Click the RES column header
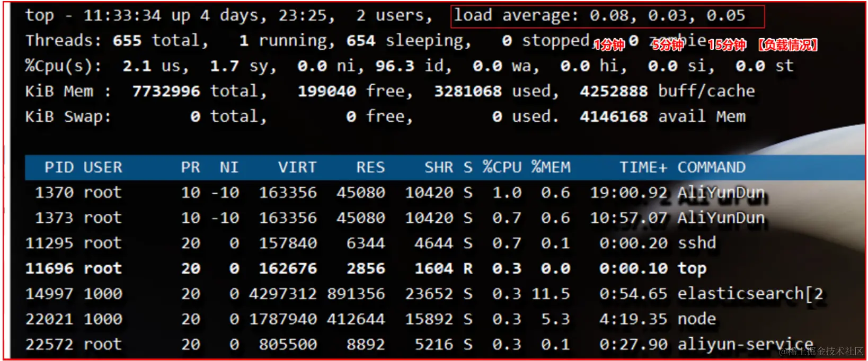Image resolution: width=868 pixels, height=361 pixels. (x=370, y=168)
